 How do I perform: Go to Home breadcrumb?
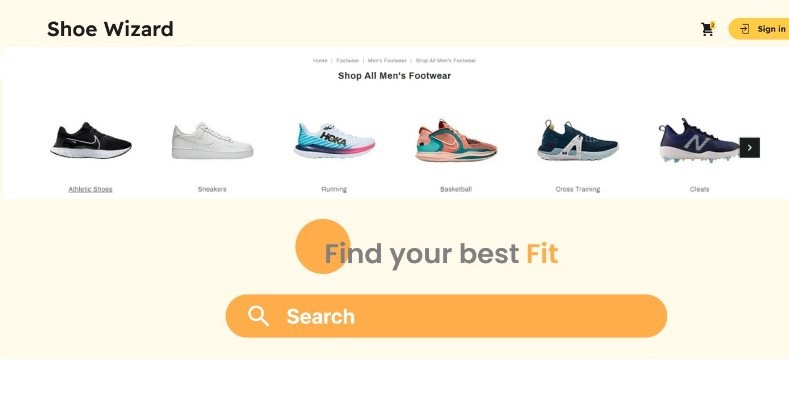[320, 60]
